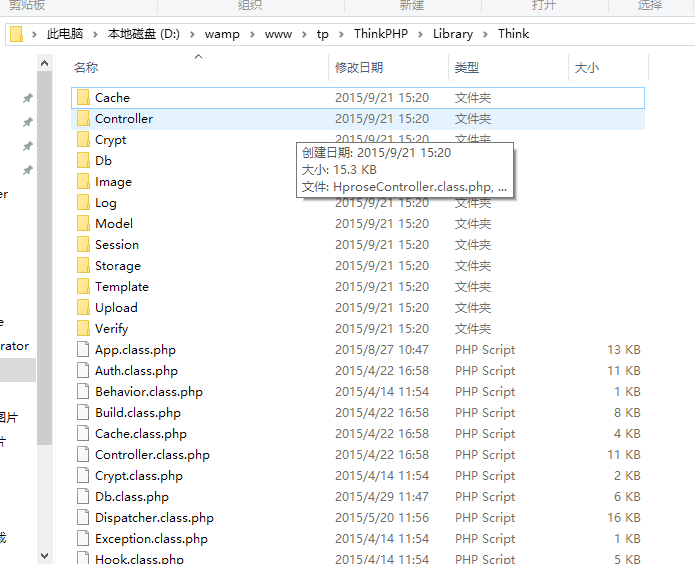
Task: Click PHP Script type of Auth.class.php
Action: coord(485,370)
